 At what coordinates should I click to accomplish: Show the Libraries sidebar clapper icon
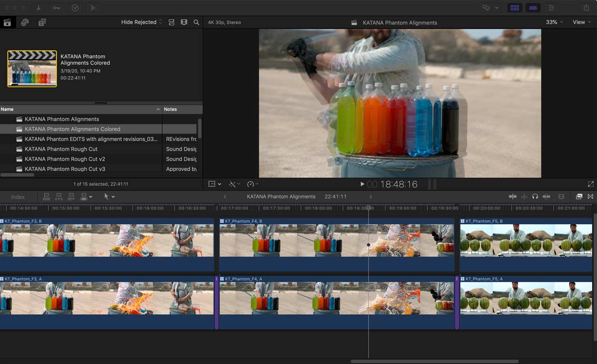pos(7,22)
